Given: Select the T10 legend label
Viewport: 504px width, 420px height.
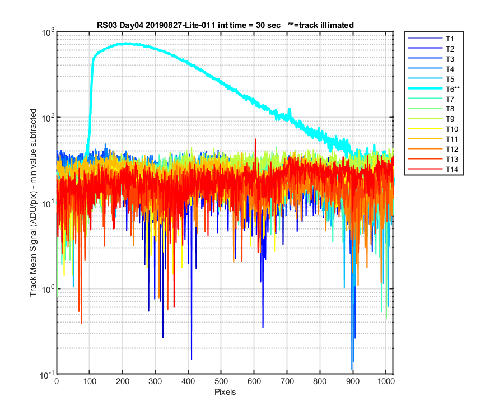Looking at the screenshot, I should click(x=451, y=129).
